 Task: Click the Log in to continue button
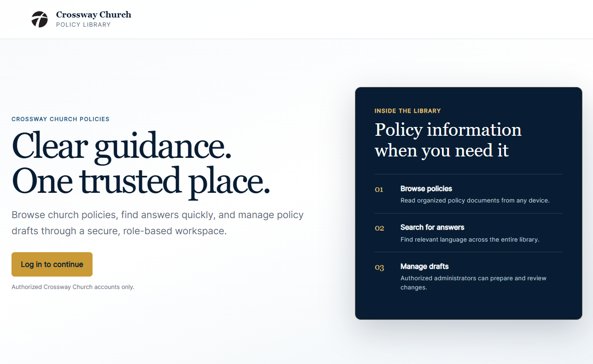coord(52,264)
